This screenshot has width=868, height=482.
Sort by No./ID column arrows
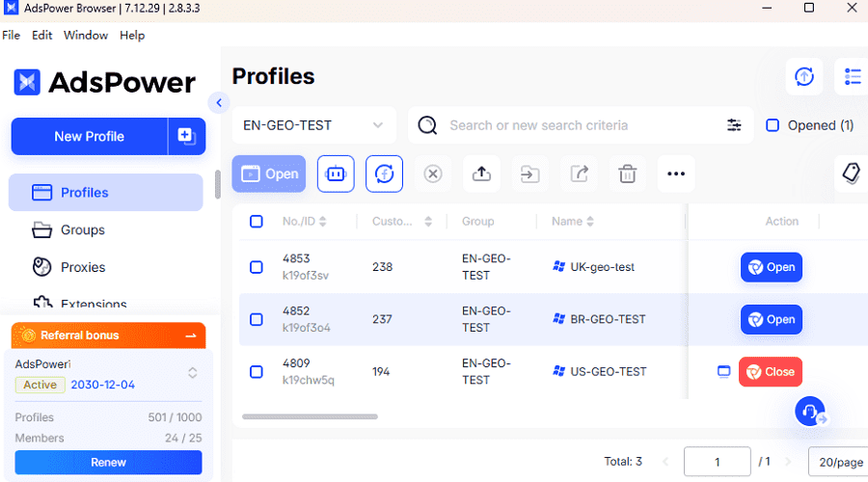tap(323, 222)
